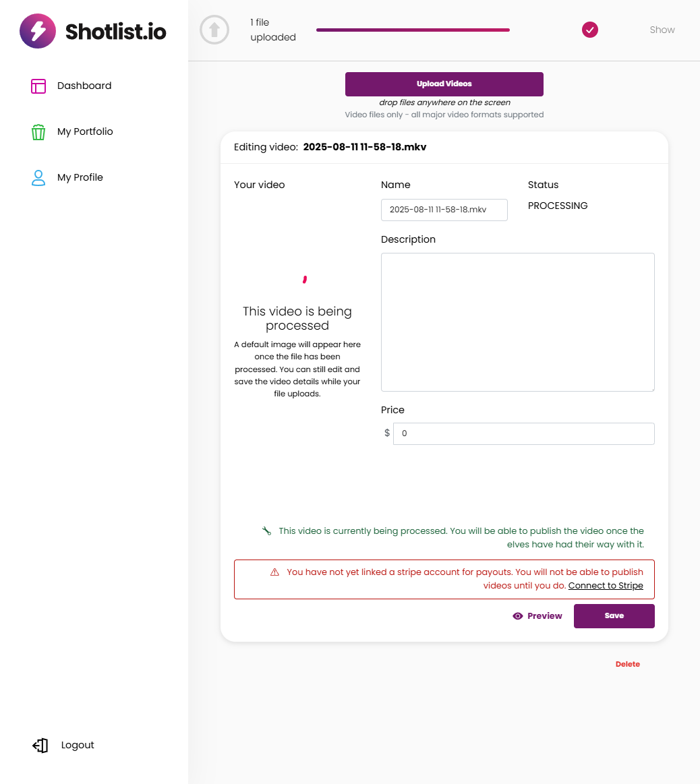Delete this video
The width and height of the screenshot is (700, 784).
click(627, 664)
